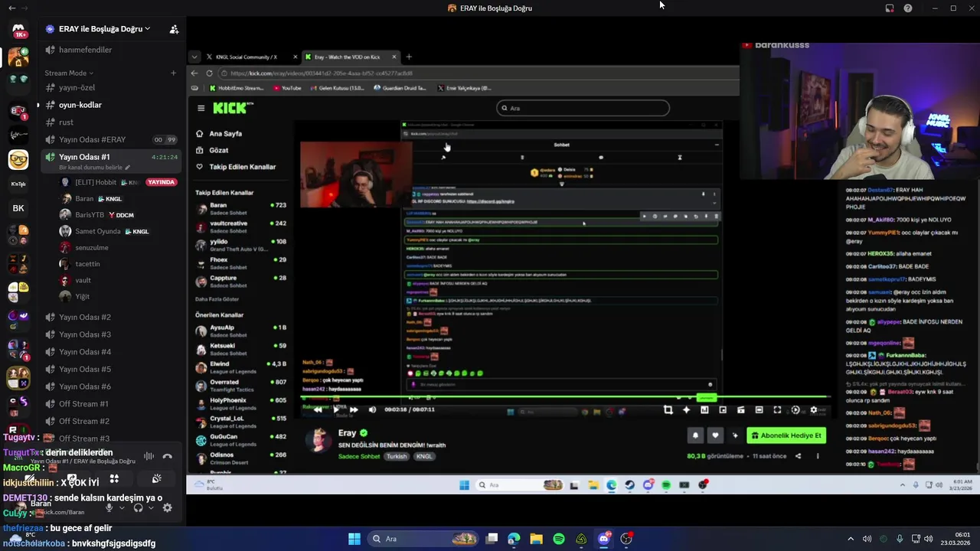
Task: Open Discord from the Windows taskbar
Action: click(x=603, y=539)
